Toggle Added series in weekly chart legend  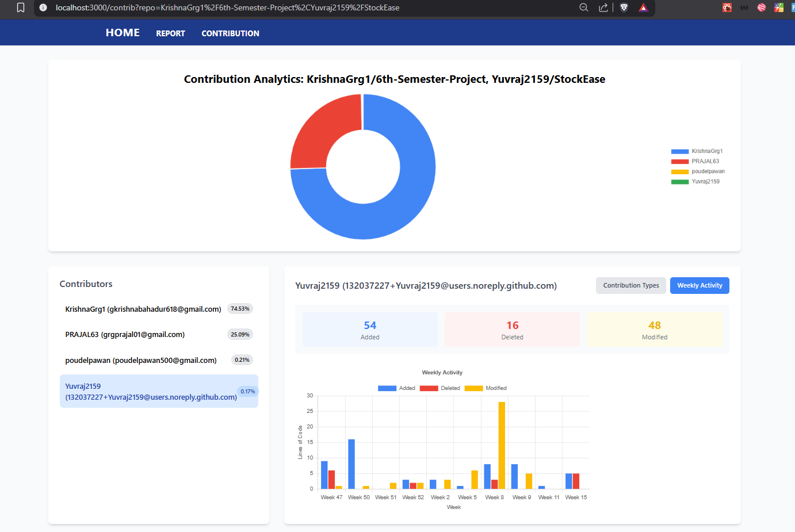point(396,388)
